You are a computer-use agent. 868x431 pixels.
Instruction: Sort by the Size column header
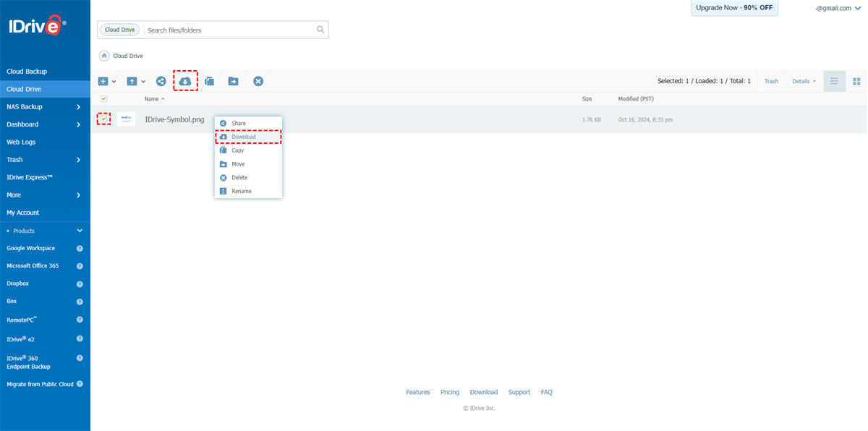click(x=587, y=98)
